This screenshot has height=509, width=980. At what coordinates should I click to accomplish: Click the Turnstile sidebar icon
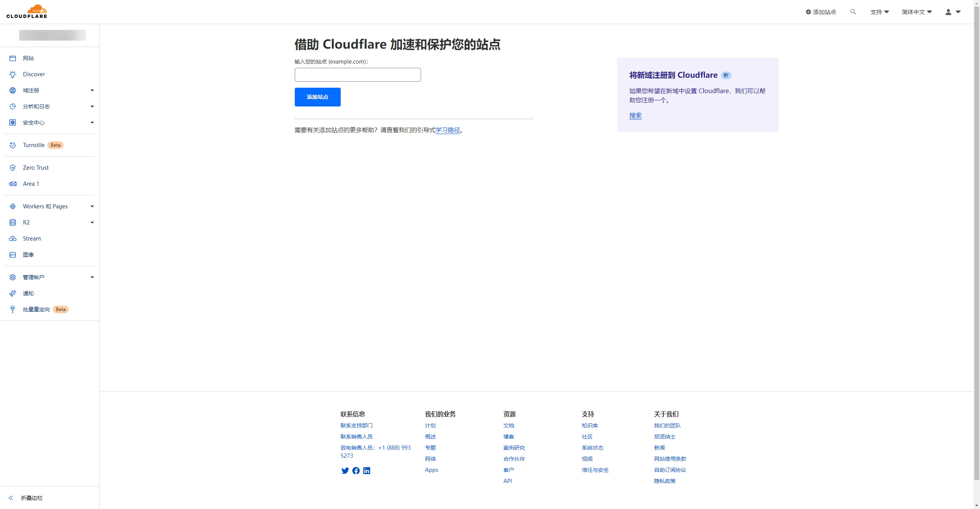(x=13, y=145)
